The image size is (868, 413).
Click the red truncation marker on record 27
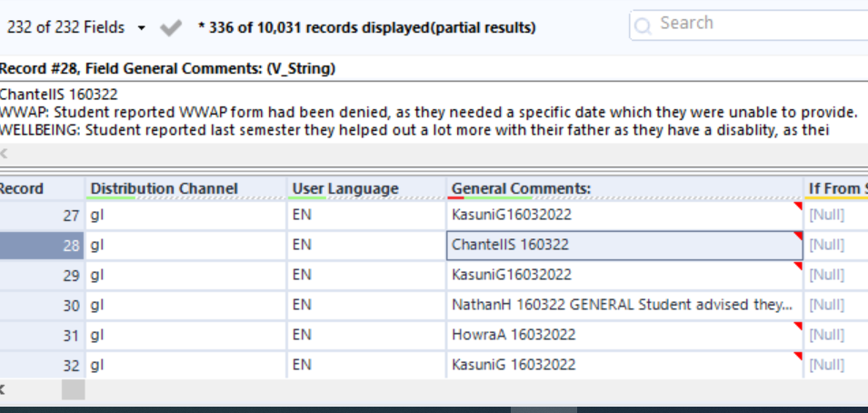tap(798, 206)
